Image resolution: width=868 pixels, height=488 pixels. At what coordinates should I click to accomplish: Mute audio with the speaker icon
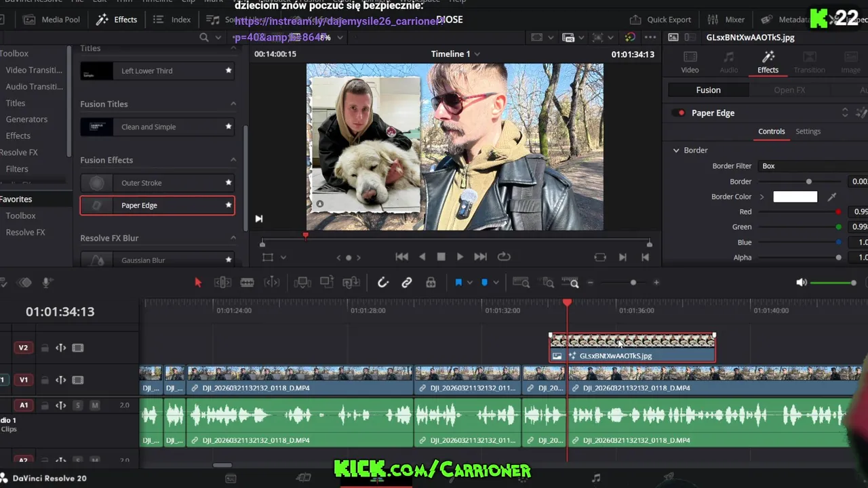tap(802, 283)
